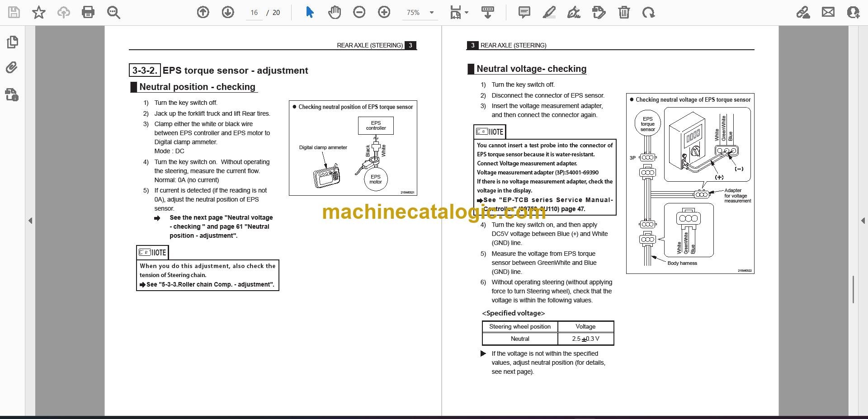The image size is (868, 419).
Task: Click the 'Neutral' table cell
Action: click(520, 339)
